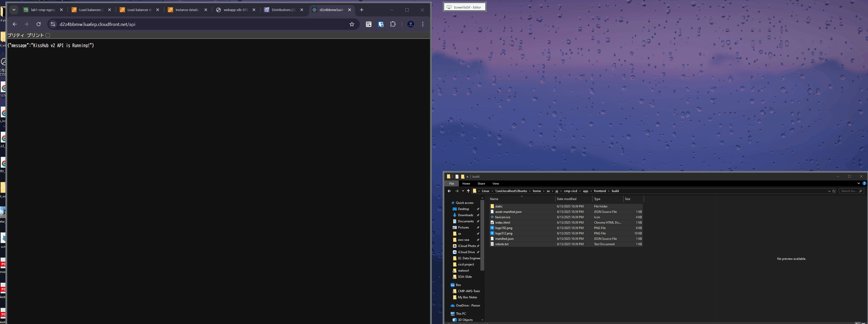This screenshot has height=324, width=868.
Task: Bookmark this page with star icon
Action: pos(352,24)
